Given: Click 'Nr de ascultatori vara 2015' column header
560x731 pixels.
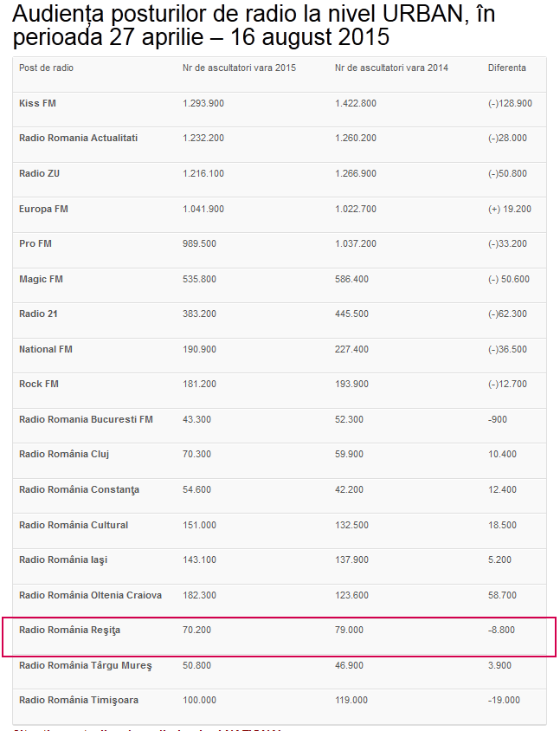Looking at the screenshot, I should 239,68.
